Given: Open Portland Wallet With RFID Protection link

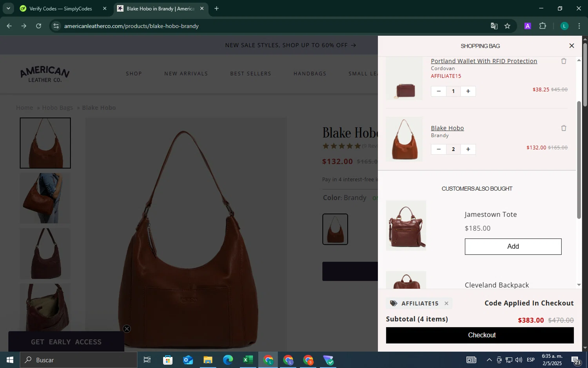Looking at the screenshot, I should click(x=484, y=61).
